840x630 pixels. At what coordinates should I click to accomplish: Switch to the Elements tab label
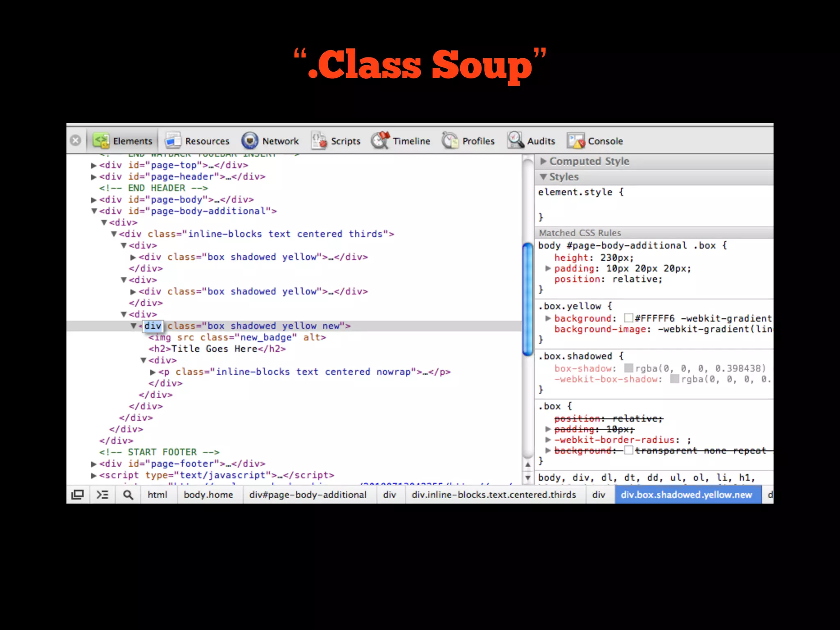pos(132,141)
